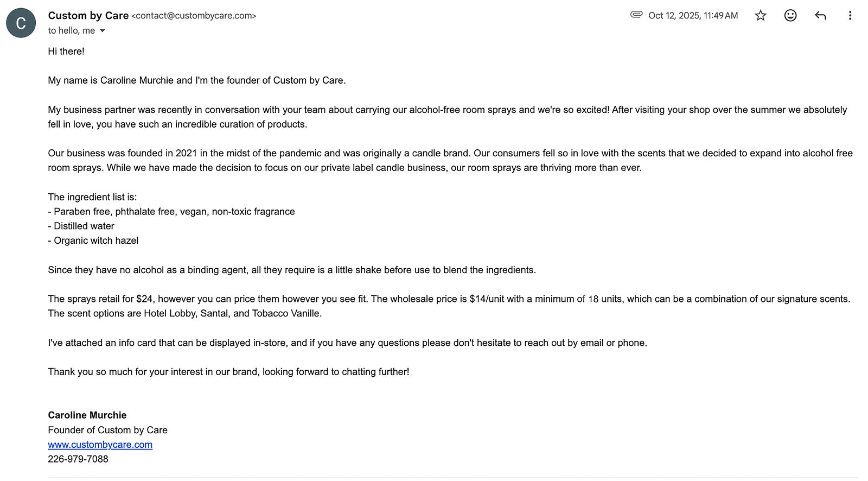The height and width of the screenshot is (481, 868).
Task: Click the bold Caroline Murchie signature name
Action: 87,415
